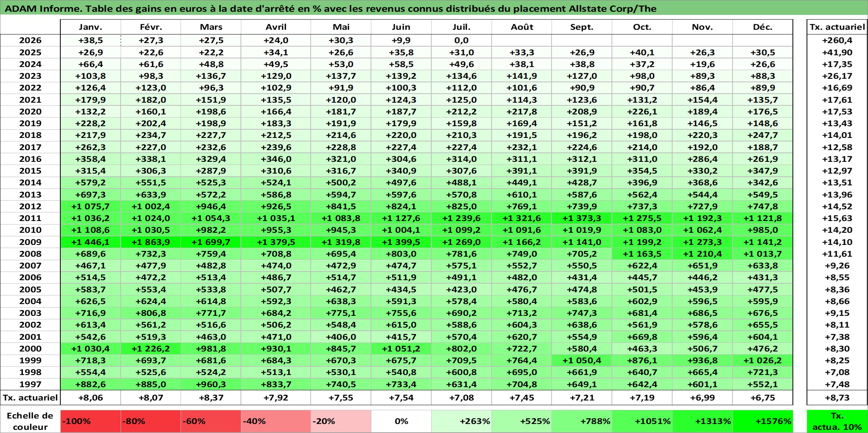
Task: Select the 0,0 cell for July 2026
Action: pos(462,40)
